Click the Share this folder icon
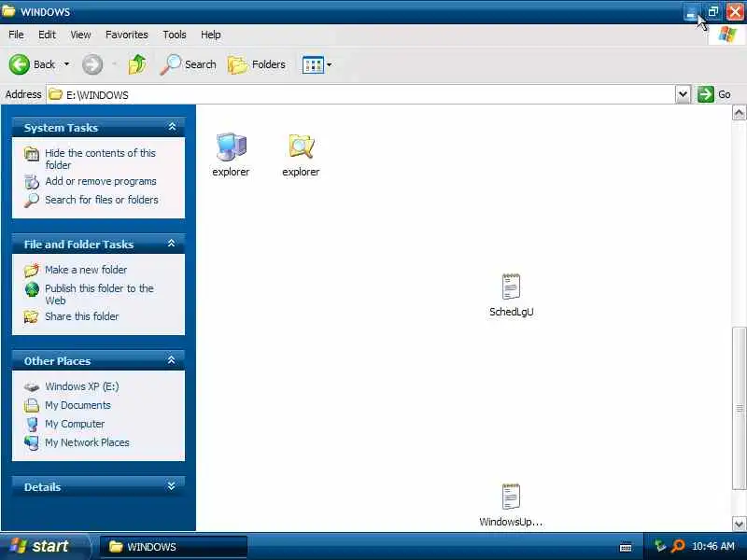 point(32,316)
